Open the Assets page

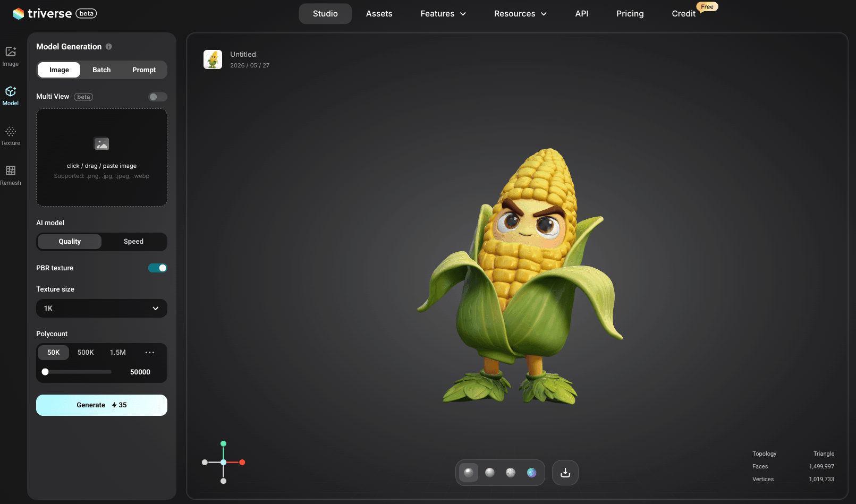point(379,14)
